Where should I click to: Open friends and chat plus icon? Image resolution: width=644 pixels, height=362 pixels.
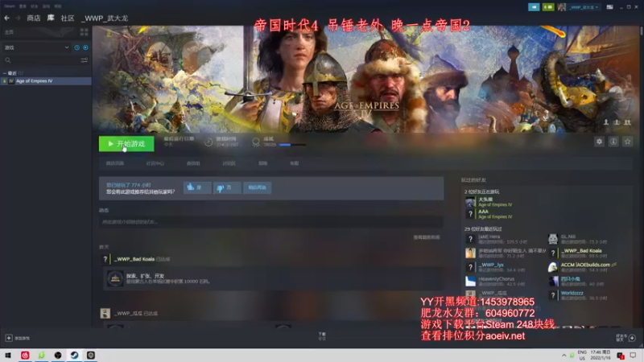coord(632,338)
